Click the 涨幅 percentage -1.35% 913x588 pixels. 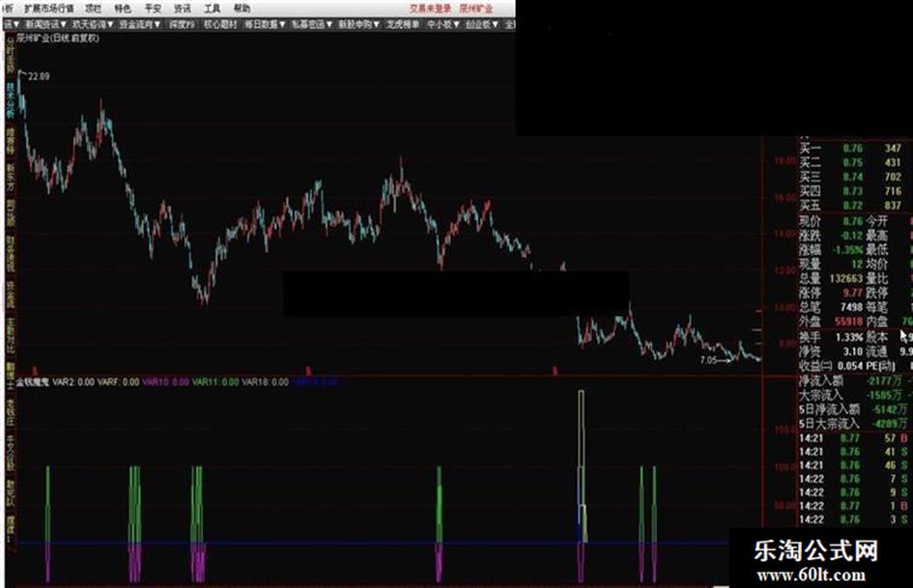847,250
